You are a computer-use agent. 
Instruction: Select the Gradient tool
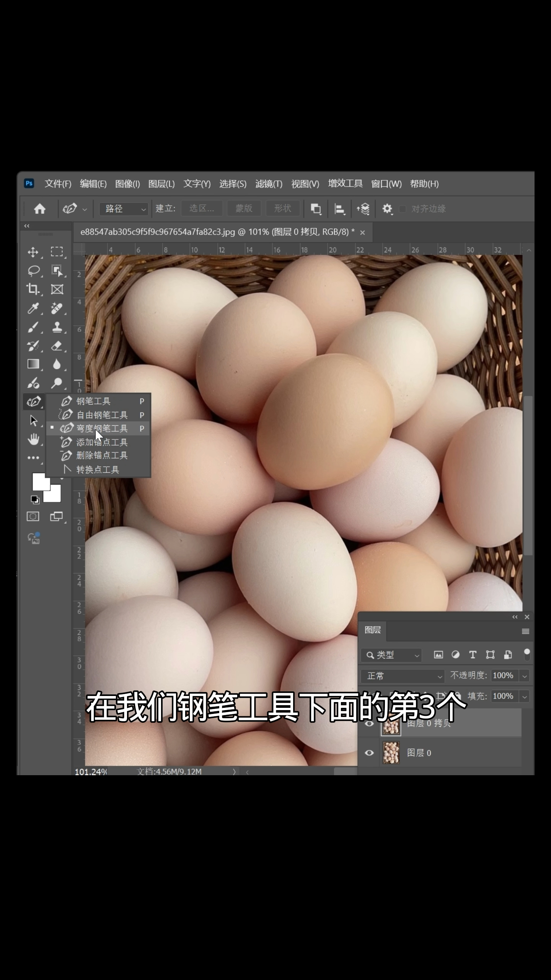pos(33,364)
